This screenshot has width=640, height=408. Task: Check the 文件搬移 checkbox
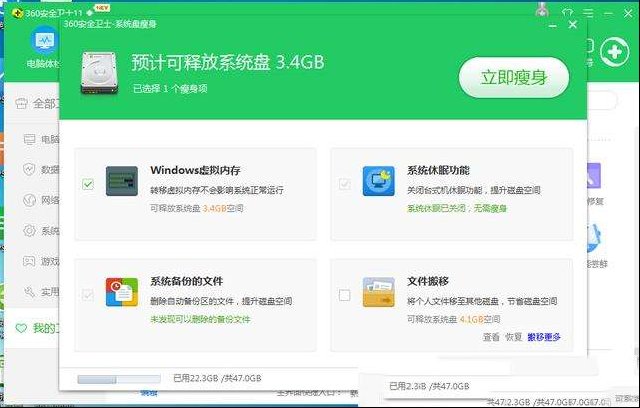click(344, 295)
